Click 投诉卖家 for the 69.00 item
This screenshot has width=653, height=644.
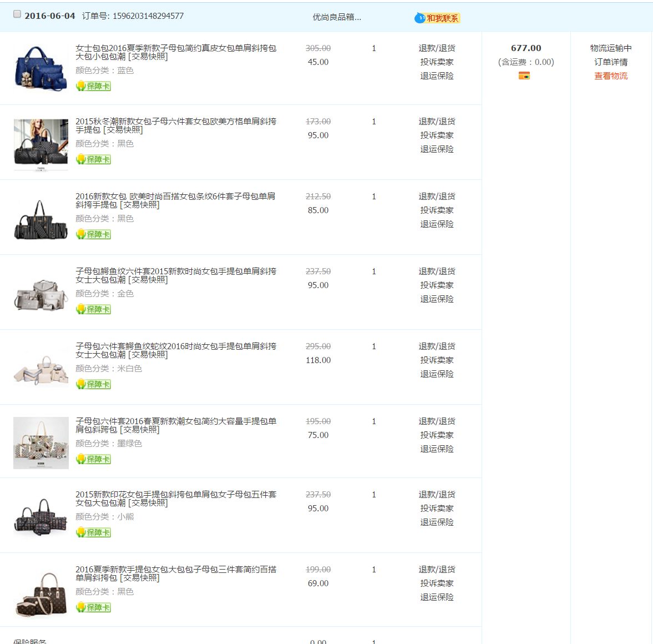437,584
